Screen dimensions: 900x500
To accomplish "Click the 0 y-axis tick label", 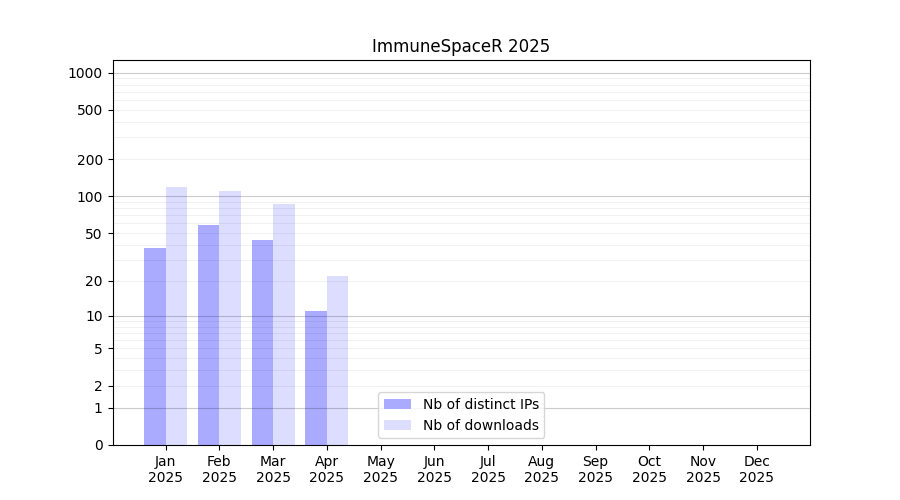I will 98,445.
